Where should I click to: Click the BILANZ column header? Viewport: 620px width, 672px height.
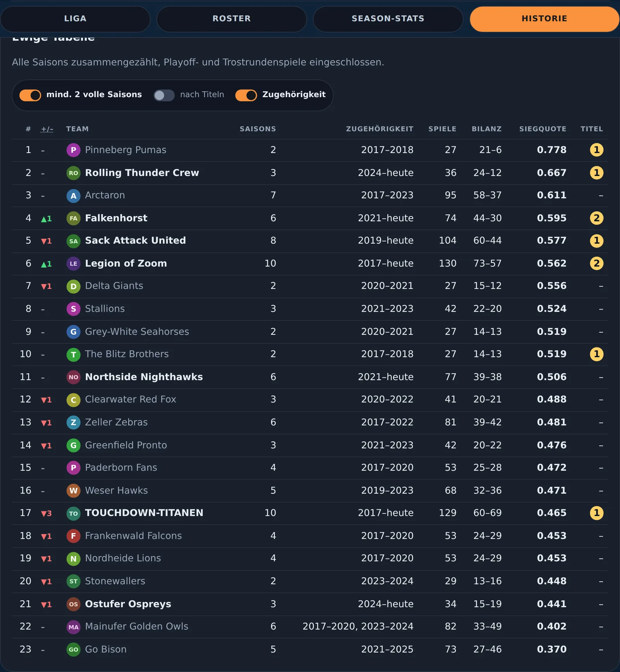click(x=487, y=129)
